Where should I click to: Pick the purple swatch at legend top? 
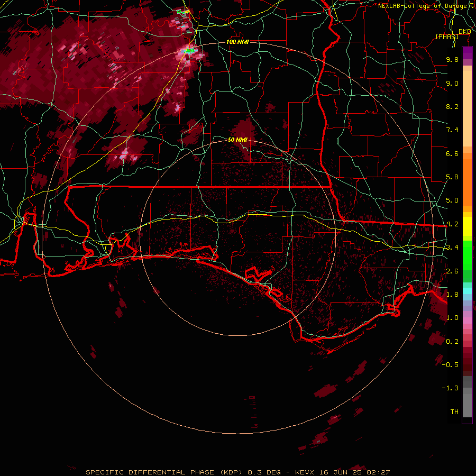(467, 53)
